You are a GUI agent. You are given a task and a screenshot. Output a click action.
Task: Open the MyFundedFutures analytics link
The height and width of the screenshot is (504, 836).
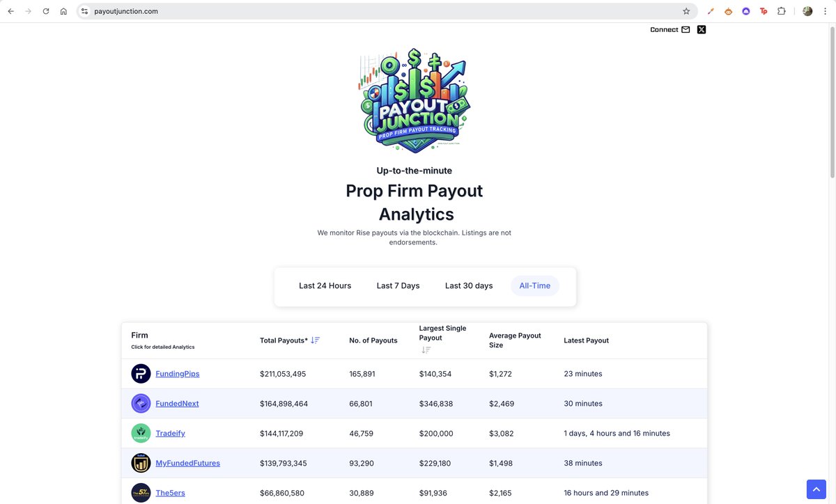click(x=187, y=463)
